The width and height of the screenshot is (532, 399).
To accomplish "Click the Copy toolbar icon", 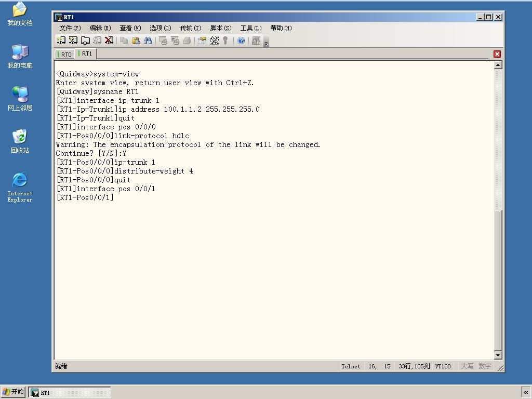I will coord(124,41).
